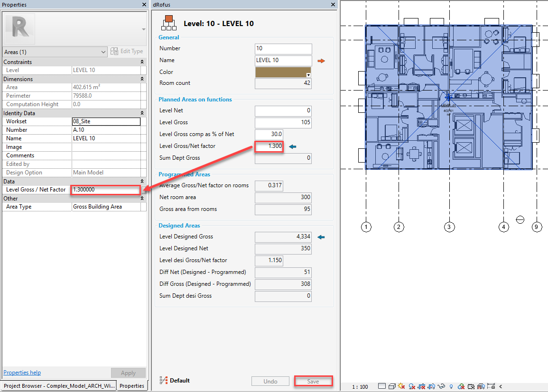Click the dRofus level hierarchy icon
This screenshot has height=392, width=548.
point(169,23)
